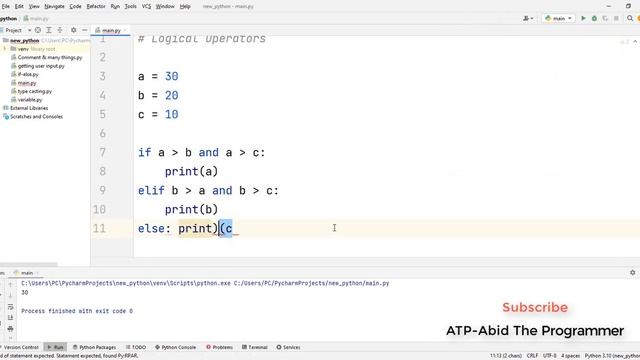Collapse all icon in Project panel
The width and height of the screenshot is (640, 360).
[60, 30]
